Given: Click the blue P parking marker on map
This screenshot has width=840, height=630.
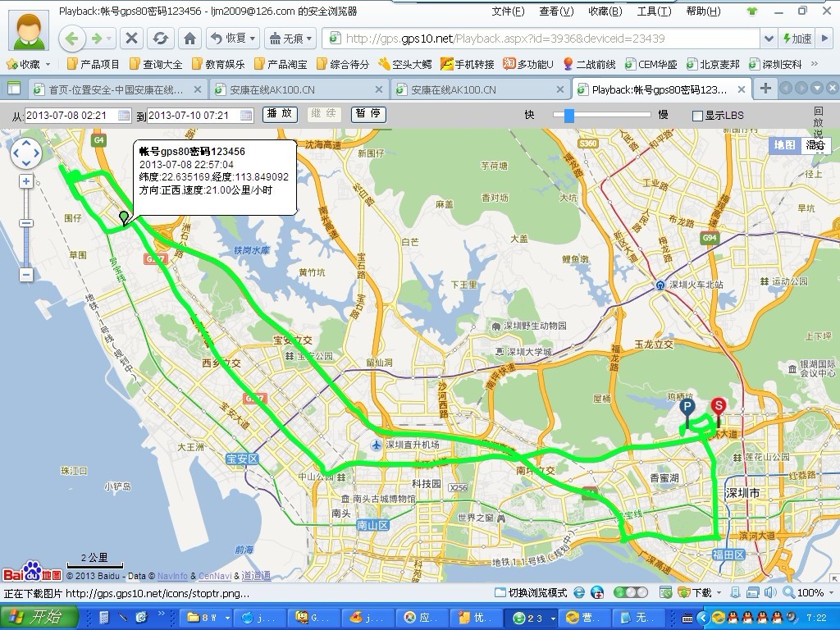Looking at the screenshot, I should [x=687, y=408].
